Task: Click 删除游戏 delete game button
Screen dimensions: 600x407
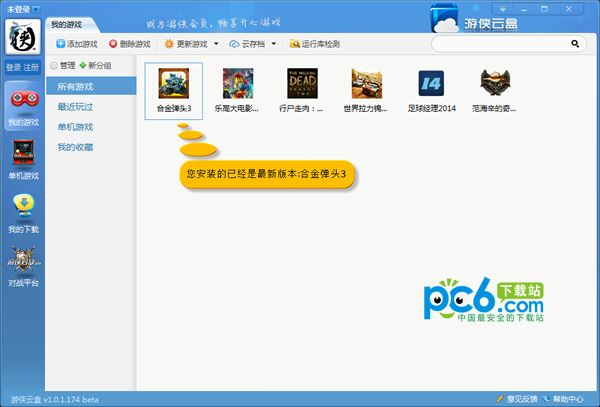Action: (130, 44)
